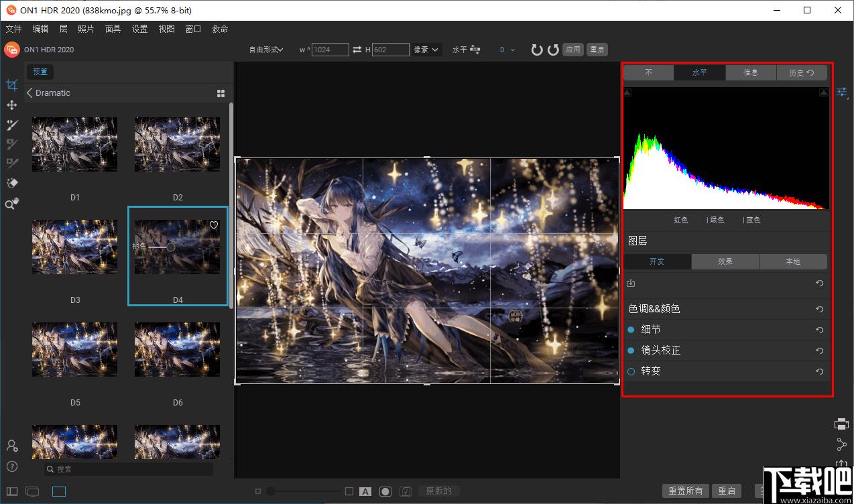Toggle the mask view circle button

[385, 491]
